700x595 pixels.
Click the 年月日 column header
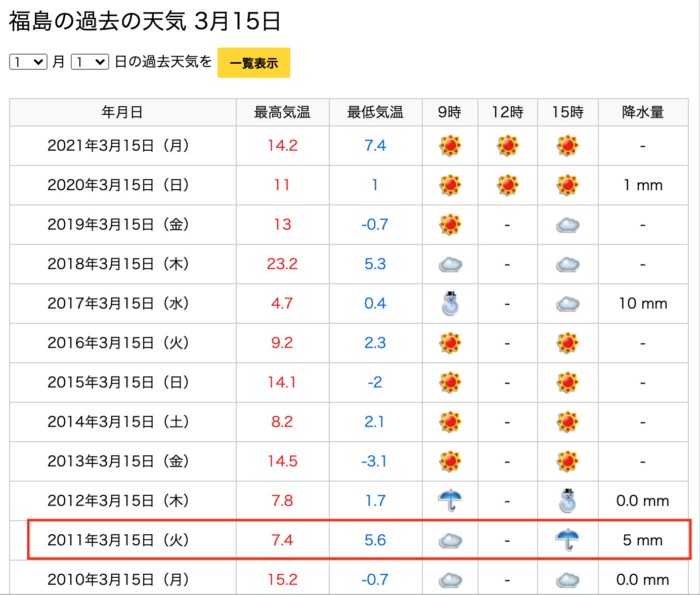tap(122, 112)
